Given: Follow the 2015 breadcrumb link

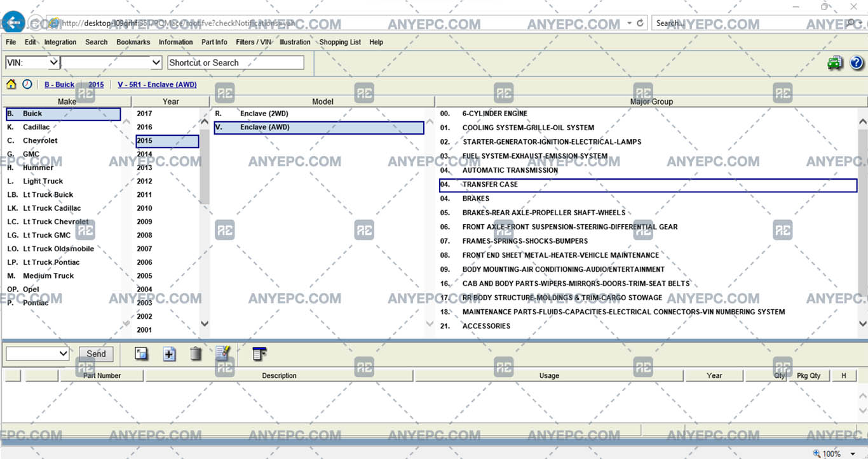Looking at the screenshot, I should 96,84.
